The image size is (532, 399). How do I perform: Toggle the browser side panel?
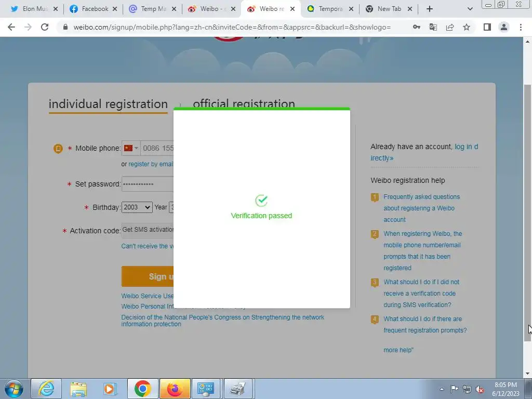pyautogui.click(x=487, y=27)
